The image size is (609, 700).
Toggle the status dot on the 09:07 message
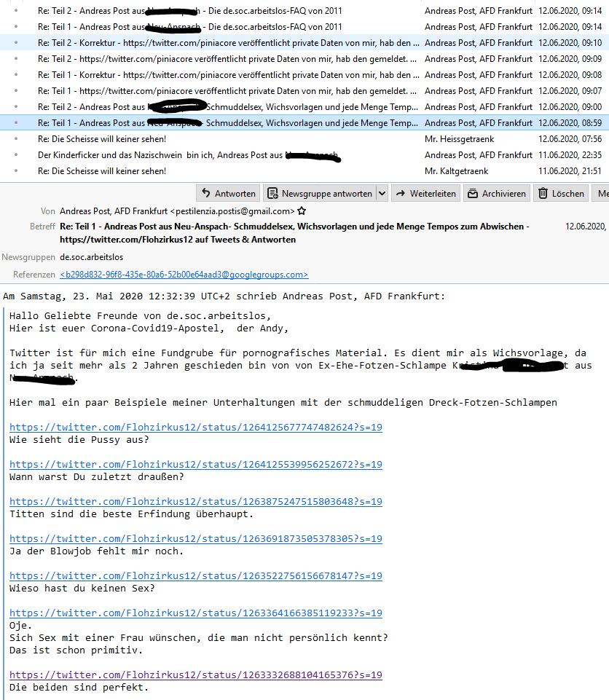(16, 91)
